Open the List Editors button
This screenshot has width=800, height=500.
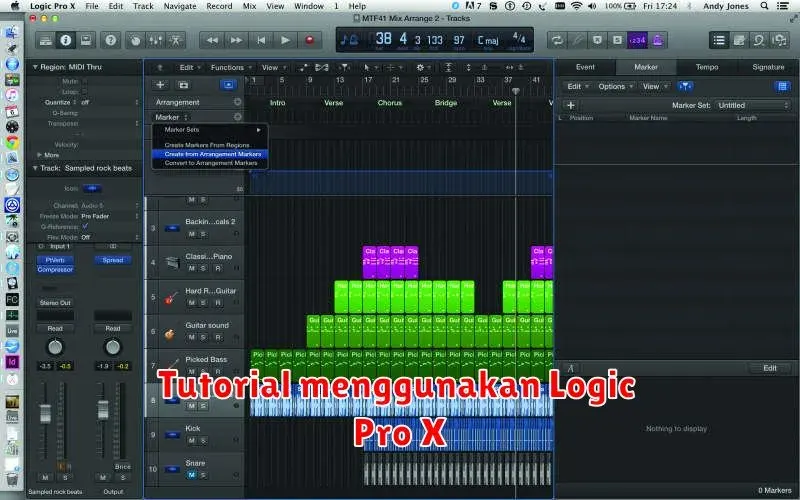click(719, 40)
